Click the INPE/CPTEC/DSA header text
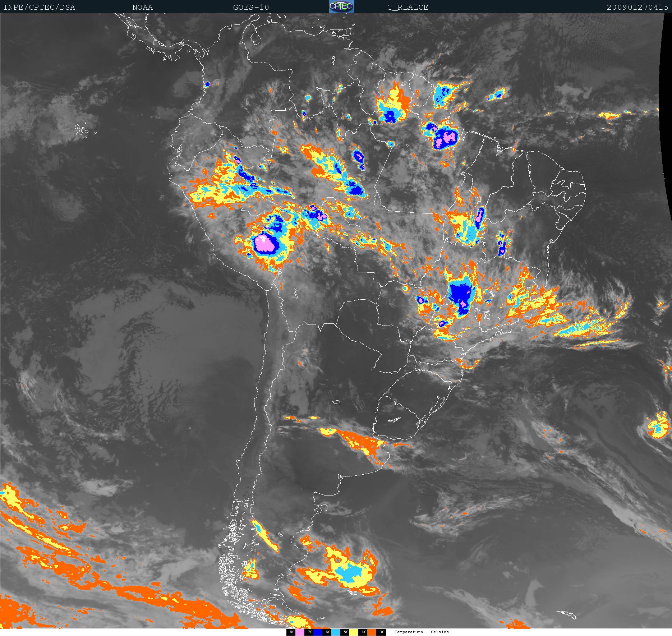The image size is (672, 636). tap(39, 7)
